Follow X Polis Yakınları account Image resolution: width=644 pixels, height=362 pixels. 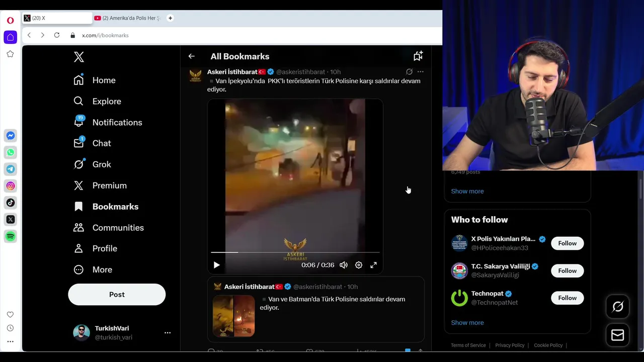(x=567, y=243)
